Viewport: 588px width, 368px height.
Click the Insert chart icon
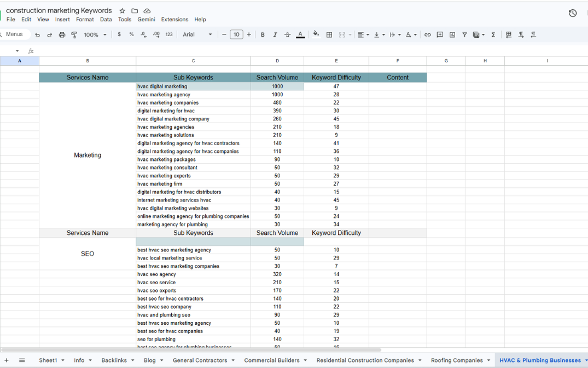click(x=452, y=34)
